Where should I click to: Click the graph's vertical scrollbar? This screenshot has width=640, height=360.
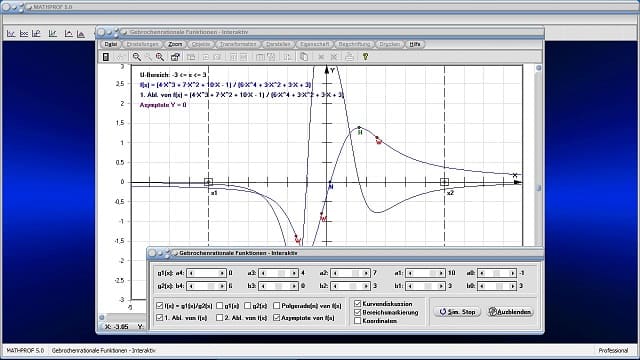point(539,155)
